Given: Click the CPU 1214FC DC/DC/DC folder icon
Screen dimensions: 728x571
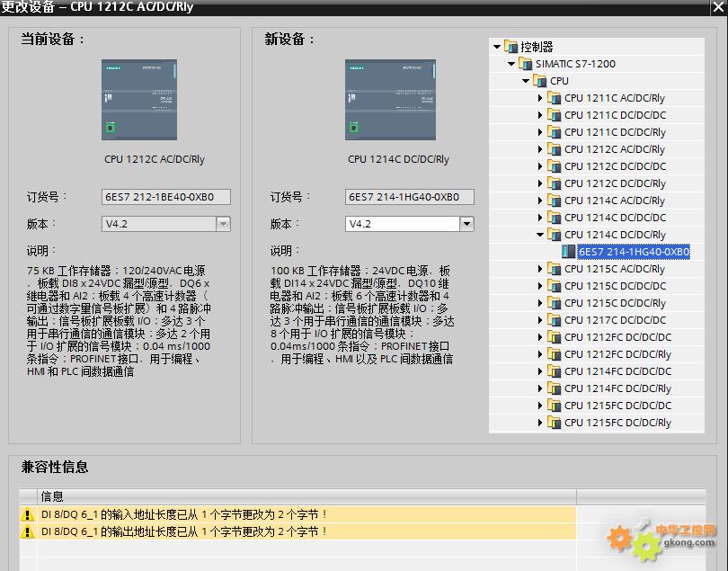Looking at the screenshot, I should 554,371.
